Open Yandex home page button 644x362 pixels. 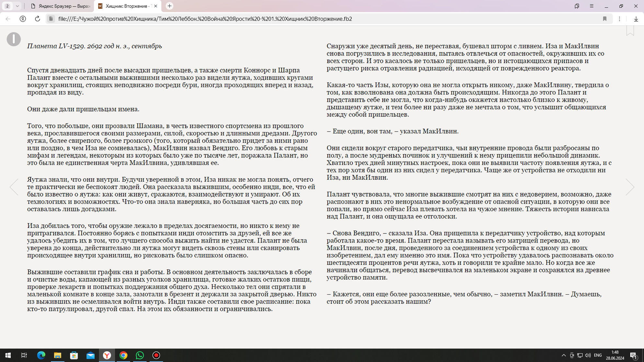click(x=23, y=19)
